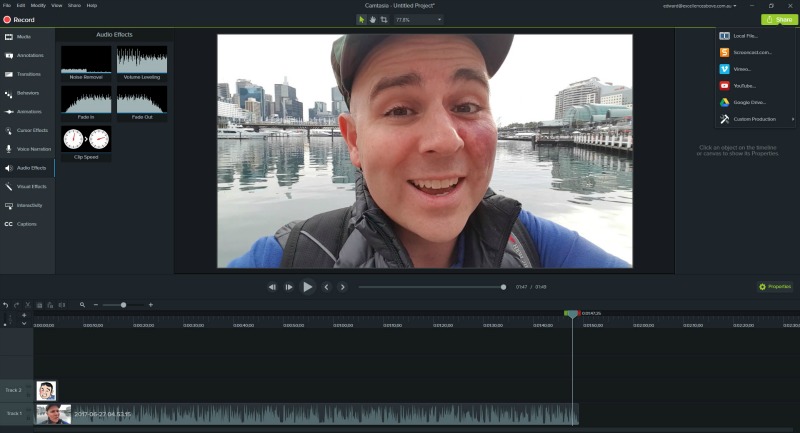Open the Edit menu
Screen dimensions: 800x433
tap(20, 5)
